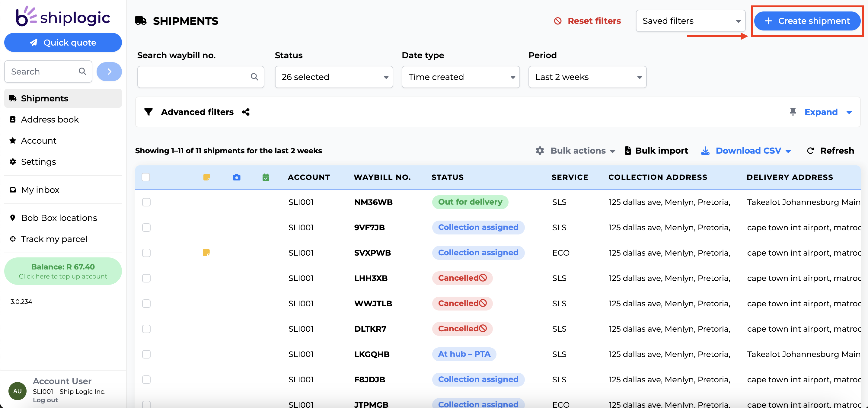Check the box for waybill F8JDJB
868x408 pixels.
(x=146, y=380)
